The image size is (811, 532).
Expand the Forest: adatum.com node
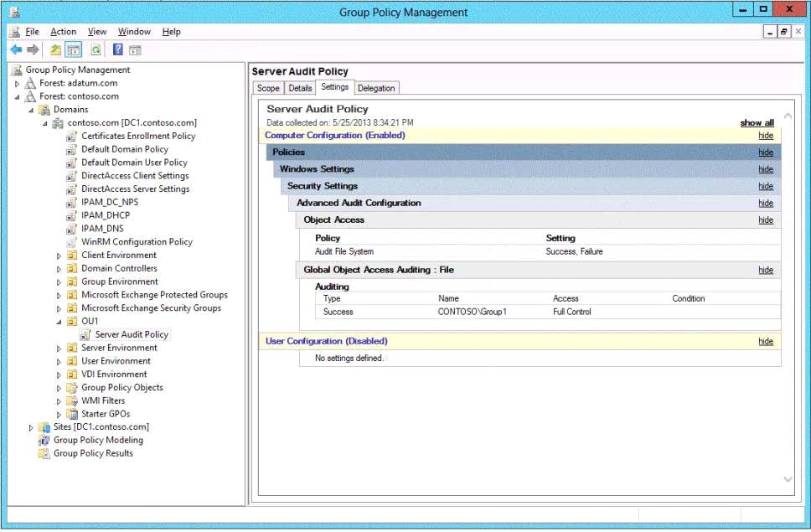pyautogui.click(x=18, y=84)
